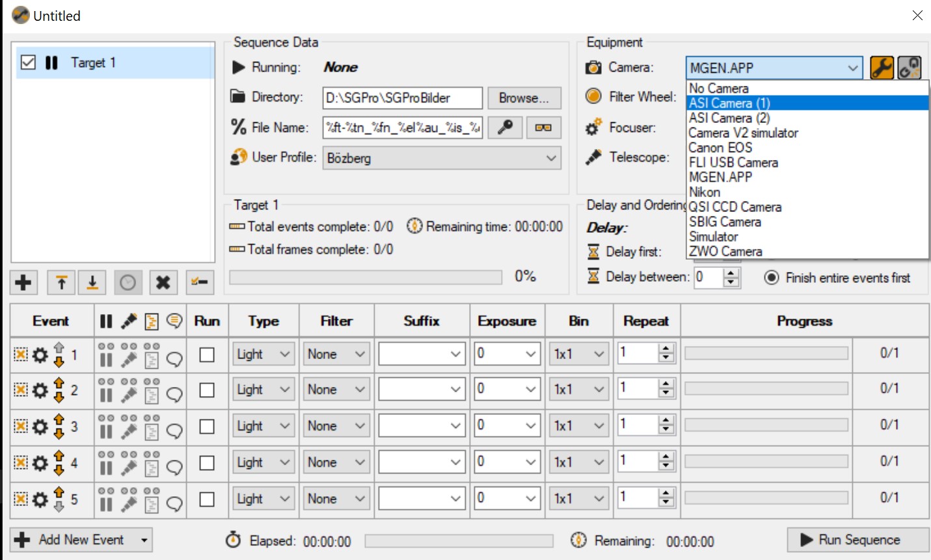This screenshot has height=560, width=931.
Task: Move event 2 up with its up arrow
Action: [59, 384]
